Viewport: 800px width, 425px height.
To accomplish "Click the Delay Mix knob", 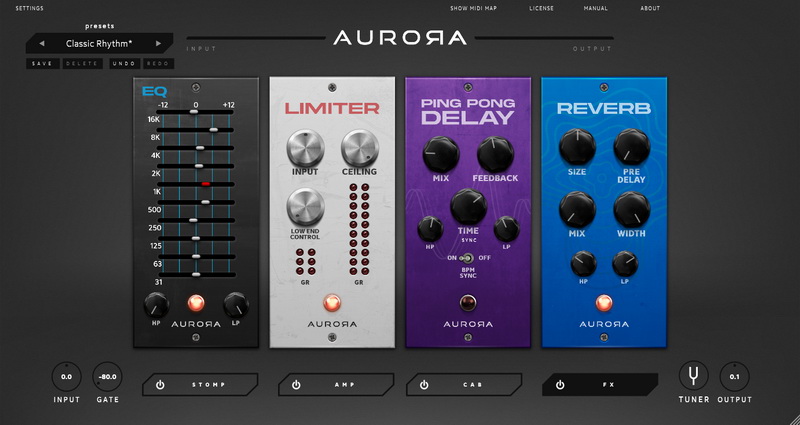I will tap(441, 154).
